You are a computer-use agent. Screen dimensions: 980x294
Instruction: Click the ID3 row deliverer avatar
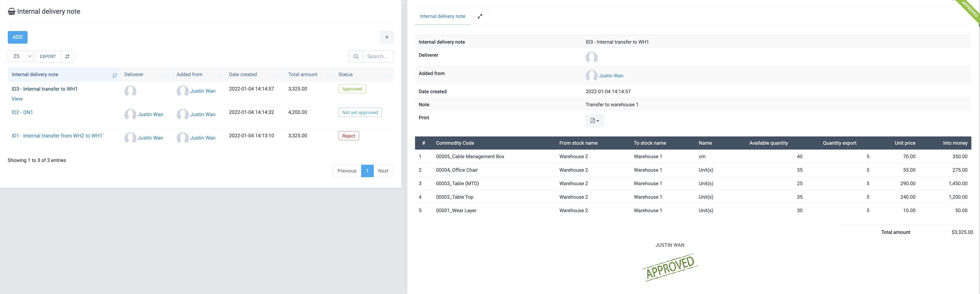(131, 91)
